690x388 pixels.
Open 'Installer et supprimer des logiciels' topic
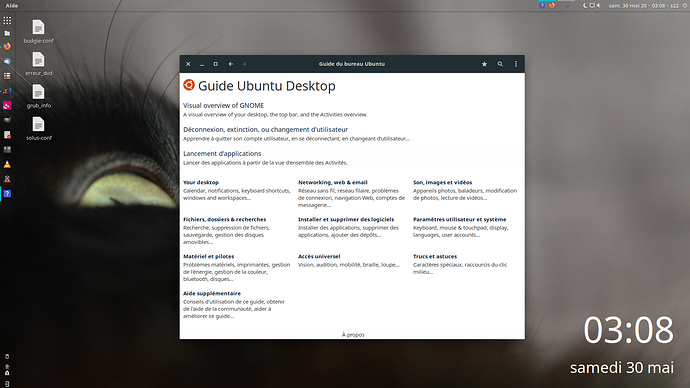tap(346, 219)
